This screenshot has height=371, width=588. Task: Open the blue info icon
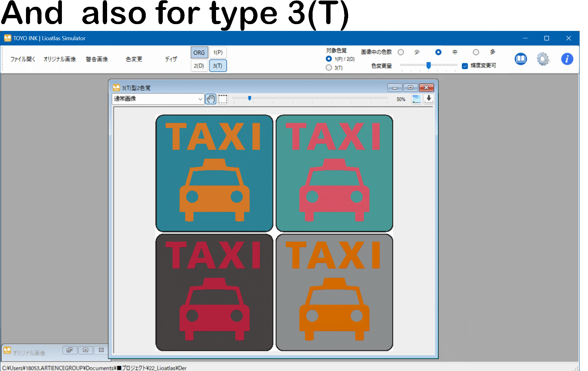point(567,59)
